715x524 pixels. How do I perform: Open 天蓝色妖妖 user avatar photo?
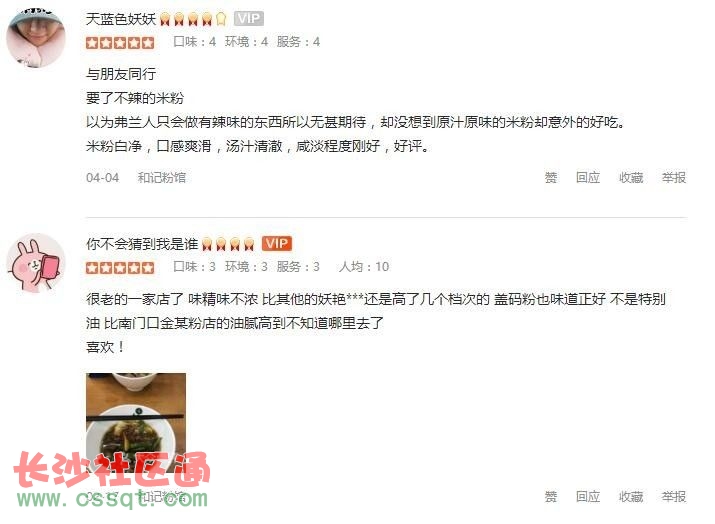pos(36,37)
